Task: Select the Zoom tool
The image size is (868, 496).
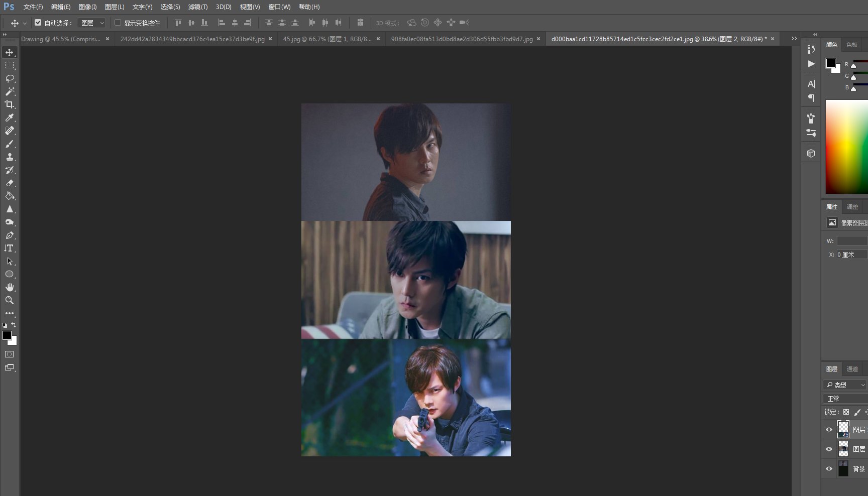Action: point(10,300)
